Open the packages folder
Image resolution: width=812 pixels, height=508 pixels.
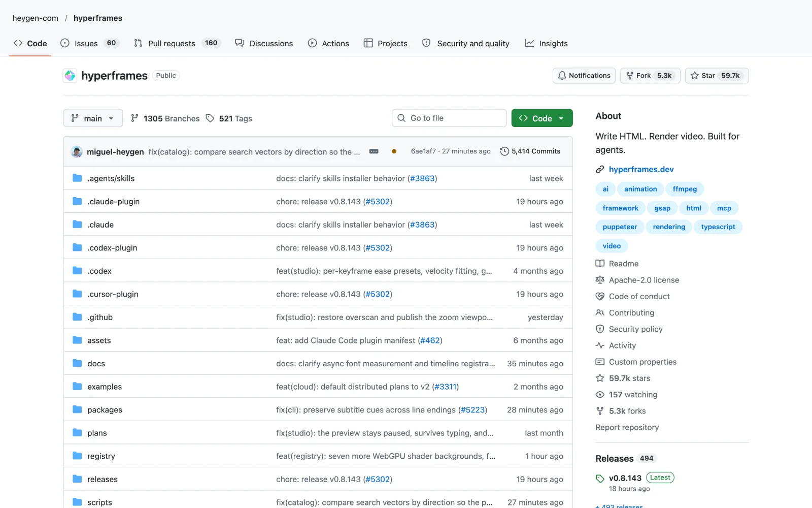(105, 410)
